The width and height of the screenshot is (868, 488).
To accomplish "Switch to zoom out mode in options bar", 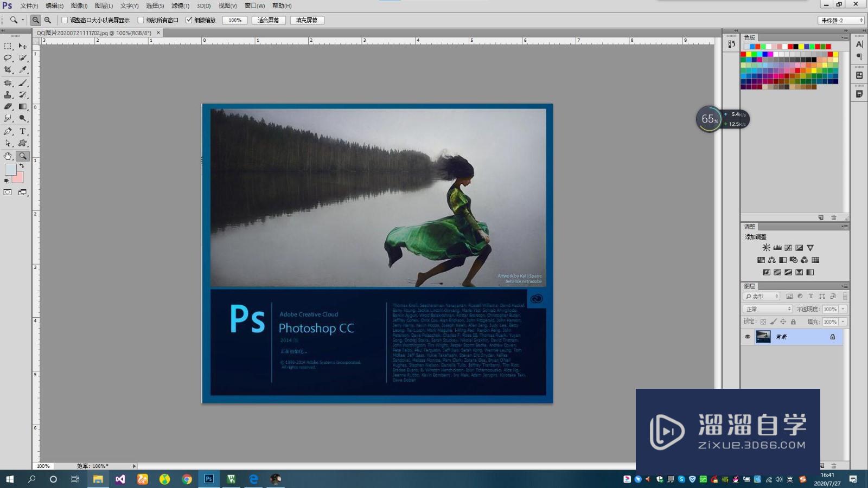I will [x=48, y=20].
